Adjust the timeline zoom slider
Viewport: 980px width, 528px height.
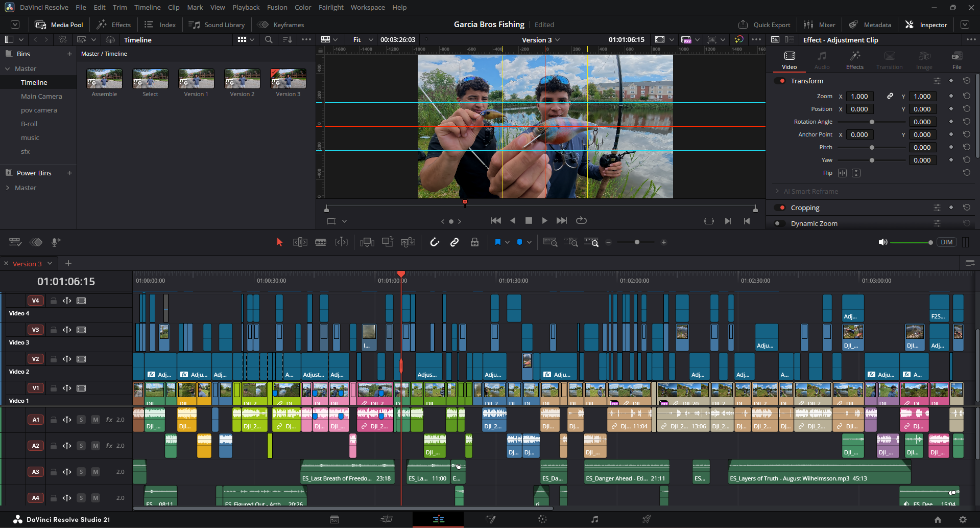pos(637,242)
